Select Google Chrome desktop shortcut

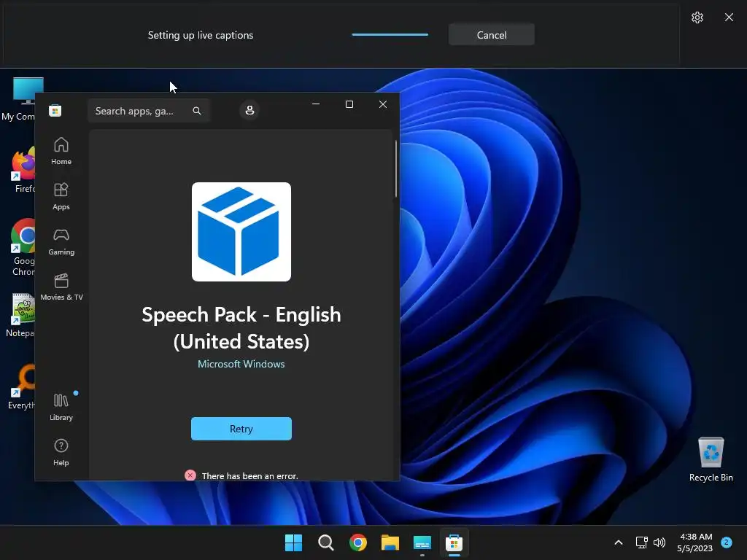pos(22,248)
